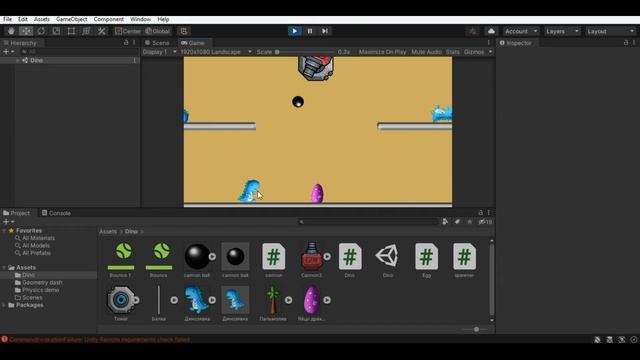This screenshot has width=640, height=360.
Task: Open GameObject menu
Action: [x=71, y=19]
